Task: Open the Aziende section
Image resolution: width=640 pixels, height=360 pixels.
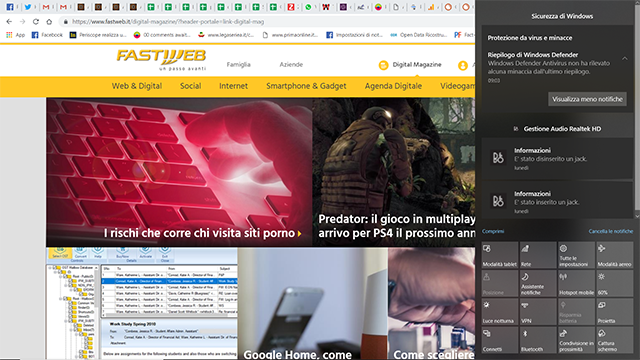Action: 291,64
